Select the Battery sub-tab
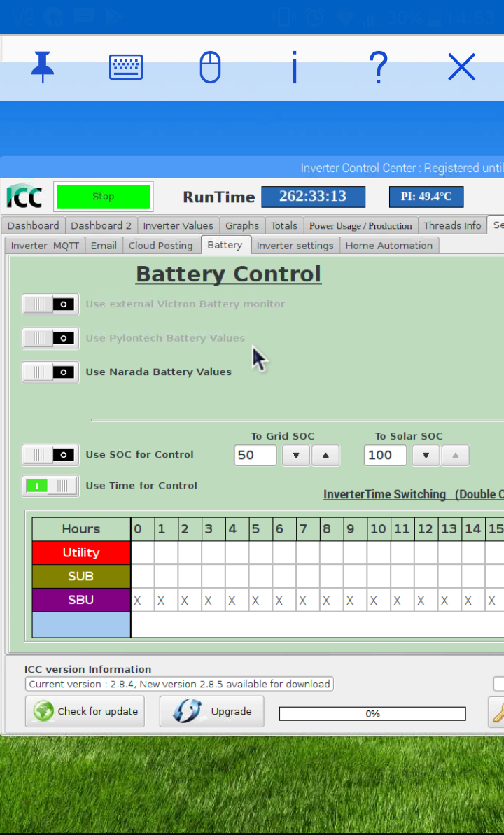504x835 pixels. point(225,245)
